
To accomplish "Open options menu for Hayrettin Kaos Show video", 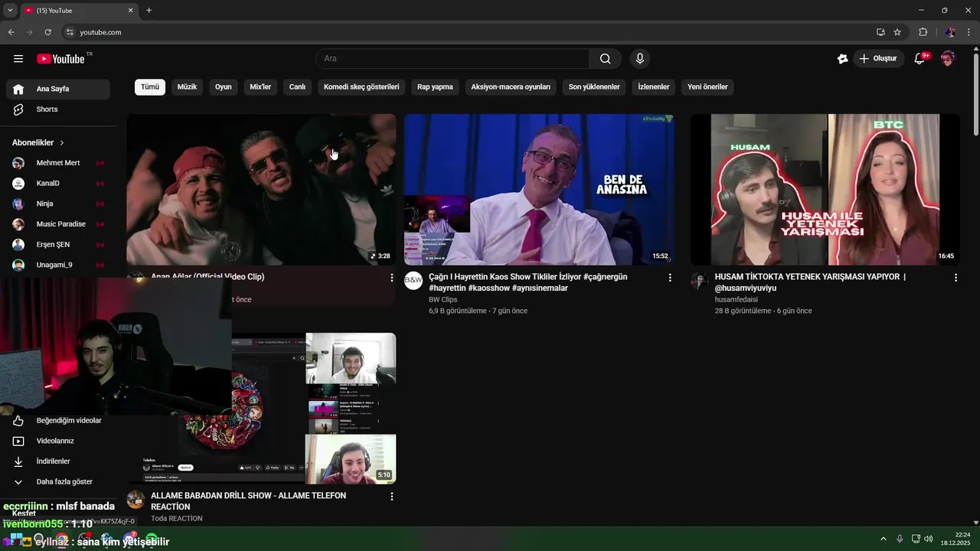I will (670, 278).
